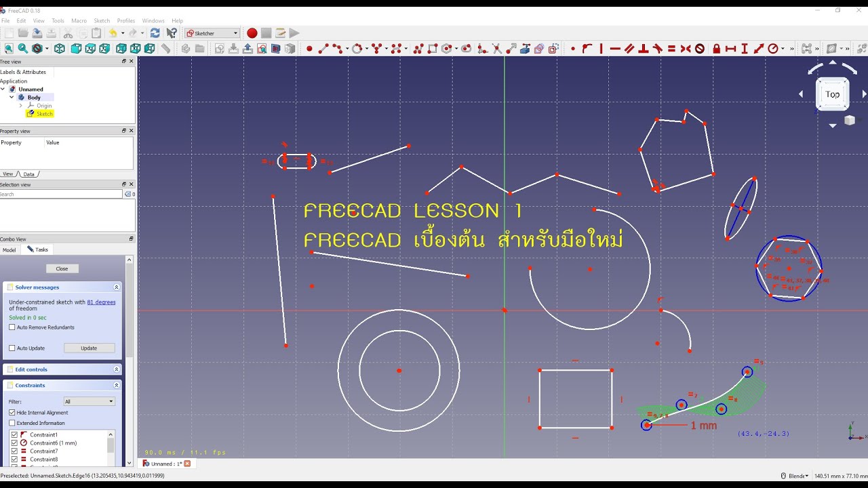
Task: Click the Measure distance ruler icon
Action: coord(165,48)
